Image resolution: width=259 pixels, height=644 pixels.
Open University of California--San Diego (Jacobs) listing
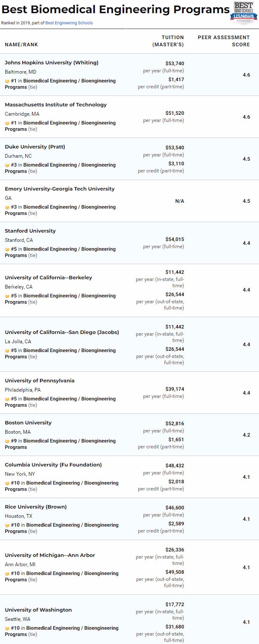click(62, 332)
